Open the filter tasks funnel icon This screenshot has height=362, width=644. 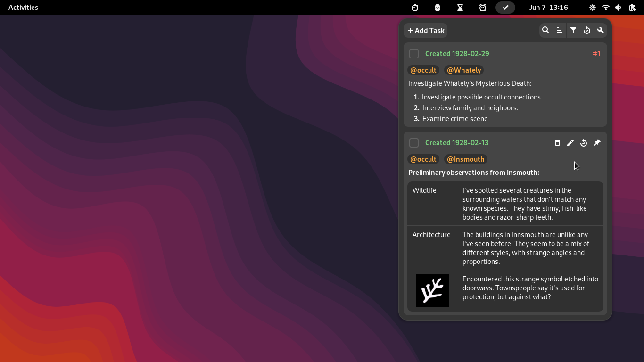pos(573,30)
